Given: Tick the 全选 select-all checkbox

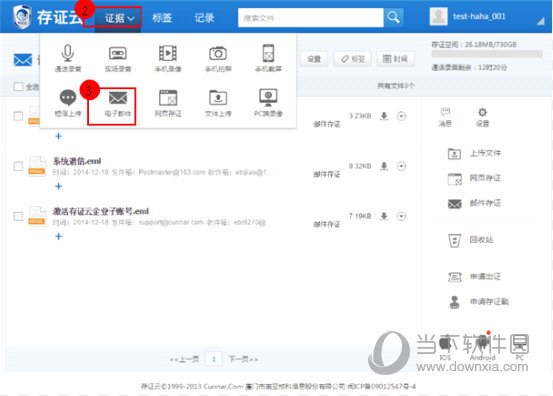Looking at the screenshot, I should click(x=18, y=86).
